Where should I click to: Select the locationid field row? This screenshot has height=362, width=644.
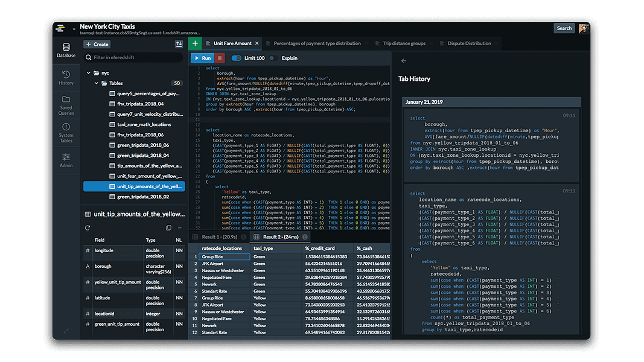pyautogui.click(x=134, y=314)
